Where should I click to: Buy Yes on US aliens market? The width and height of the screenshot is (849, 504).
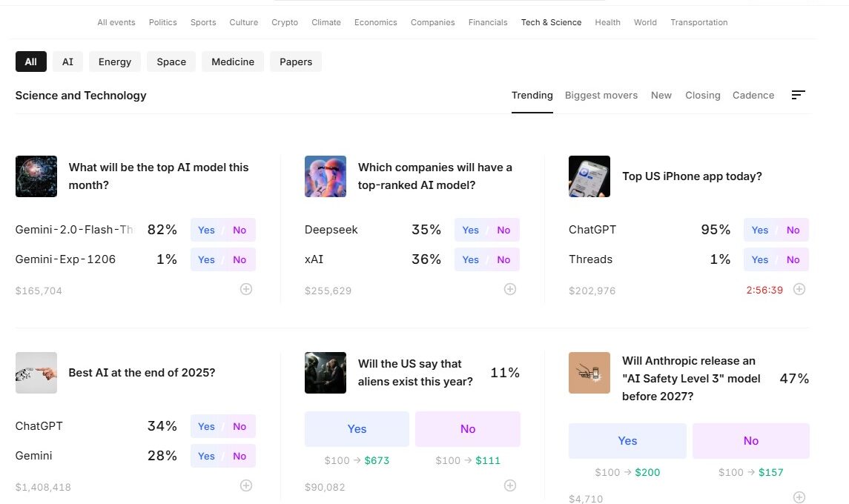point(357,429)
